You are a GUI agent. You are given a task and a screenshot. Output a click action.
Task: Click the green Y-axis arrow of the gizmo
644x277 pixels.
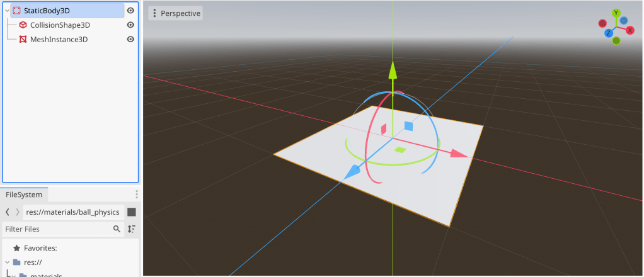click(392, 71)
